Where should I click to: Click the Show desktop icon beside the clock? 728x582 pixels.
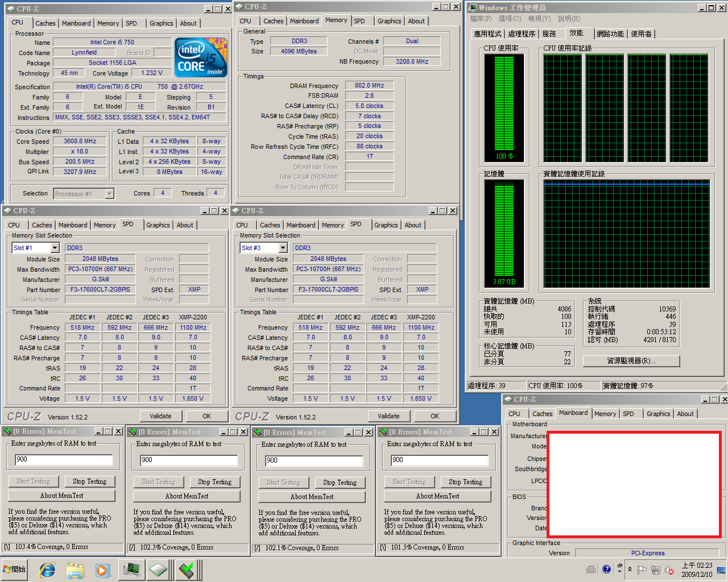pyautogui.click(x=721, y=569)
